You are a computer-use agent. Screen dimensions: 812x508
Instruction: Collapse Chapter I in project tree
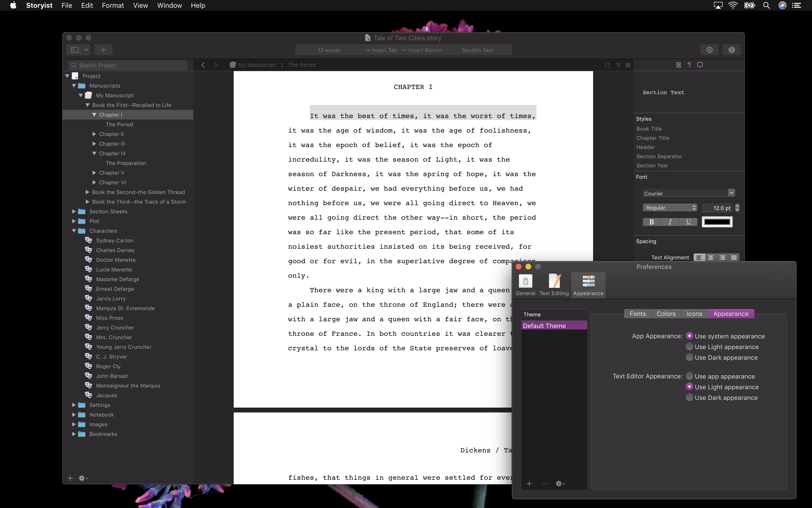click(x=94, y=115)
